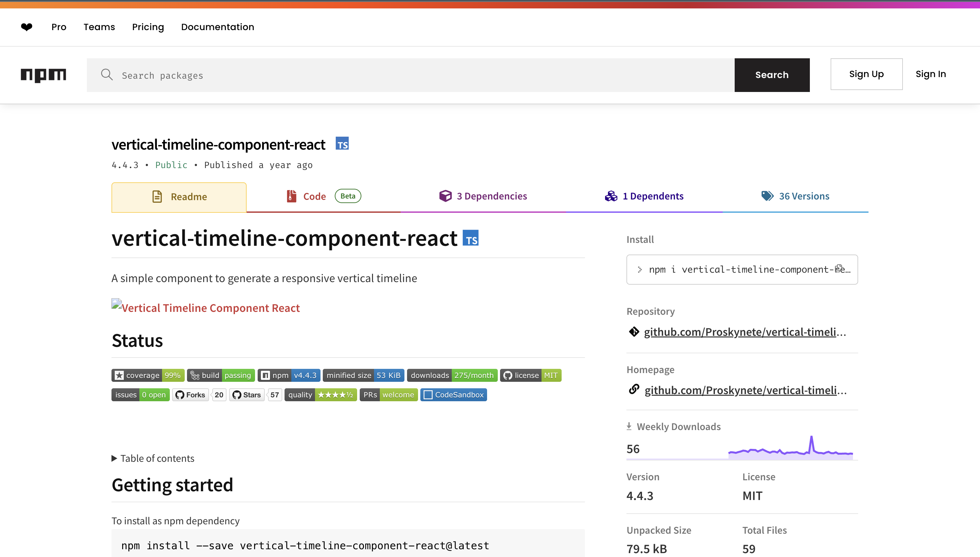Open the PRs welcome badge

coord(389,395)
